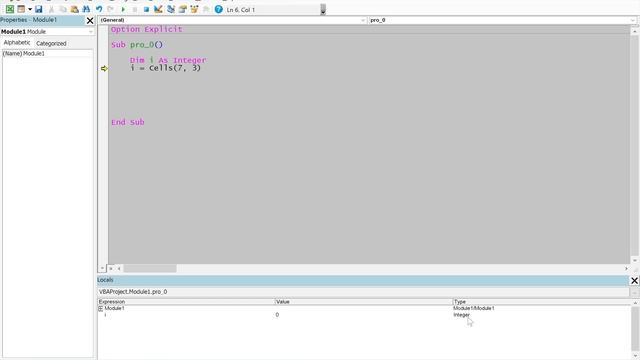Viewport: 640px width, 360px height.
Task: Select the (Name) Module1 property row
Action: 47,53
